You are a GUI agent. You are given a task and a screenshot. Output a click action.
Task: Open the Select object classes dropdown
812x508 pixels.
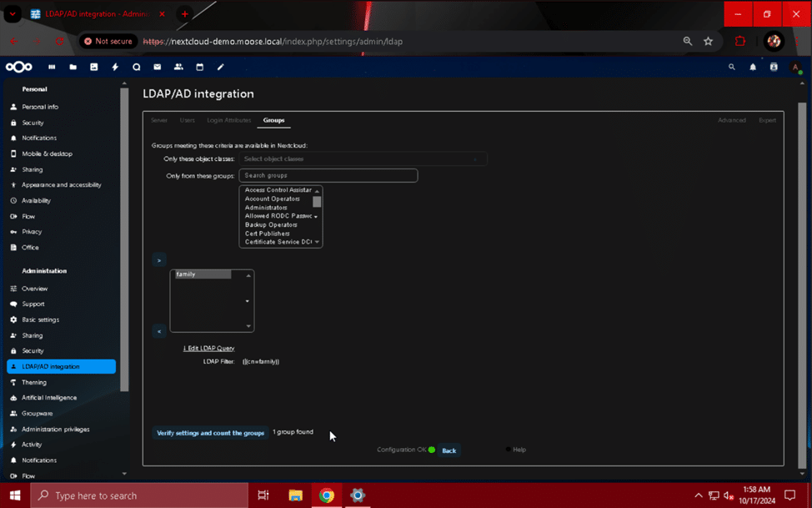[363, 159]
